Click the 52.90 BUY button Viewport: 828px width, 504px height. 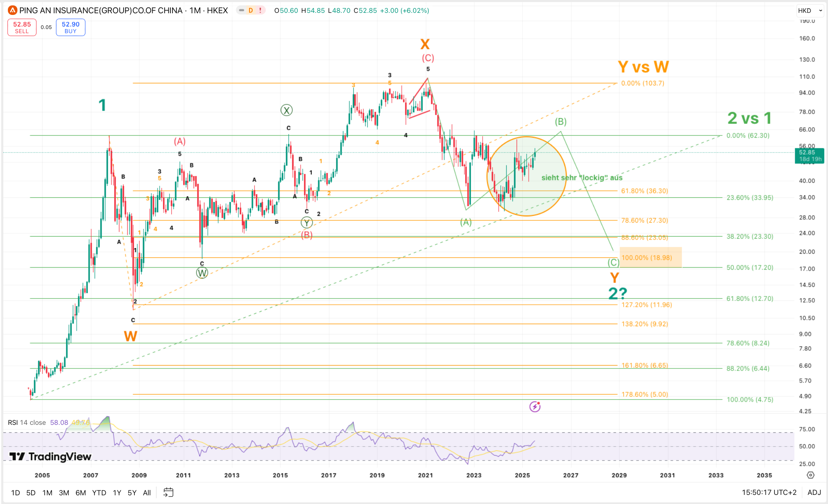pyautogui.click(x=70, y=27)
